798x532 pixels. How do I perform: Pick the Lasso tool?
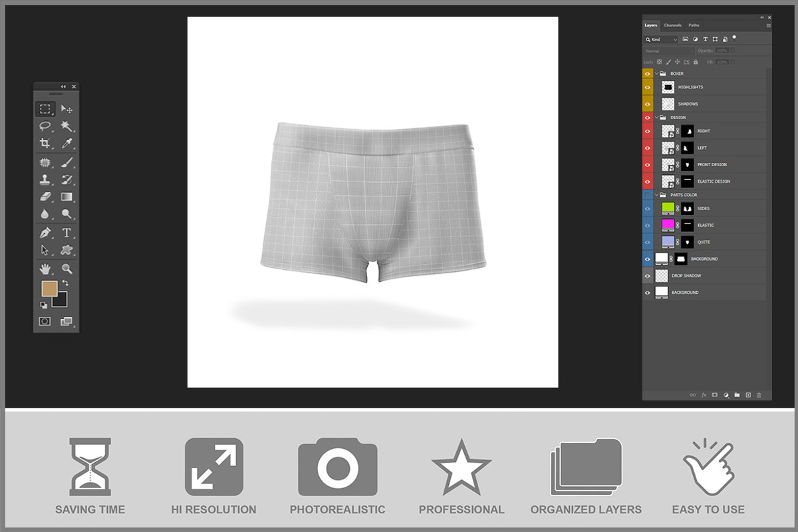point(45,126)
